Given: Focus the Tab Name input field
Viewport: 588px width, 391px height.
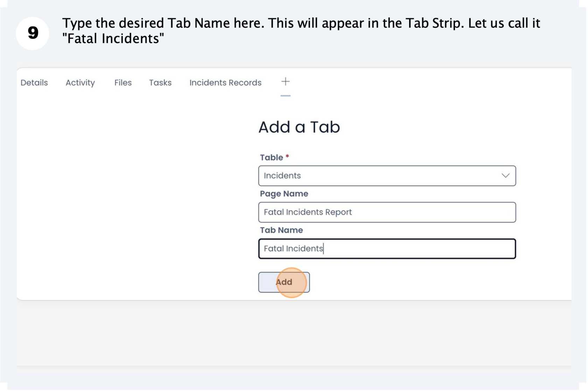Looking at the screenshot, I should click(387, 249).
